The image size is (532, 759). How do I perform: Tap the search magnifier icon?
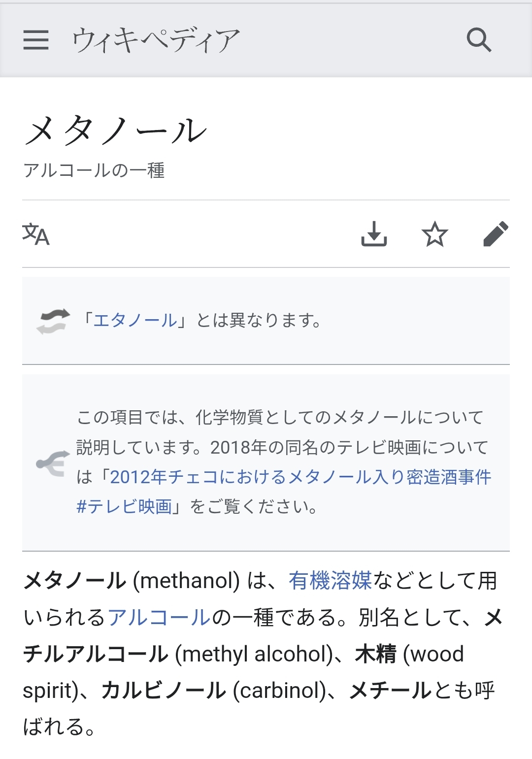point(479,40)
